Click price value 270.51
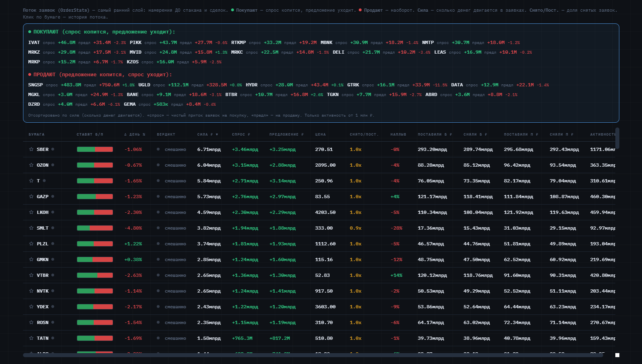The height and width of the screenshot is (364, 642). click(x=324, y=149)
